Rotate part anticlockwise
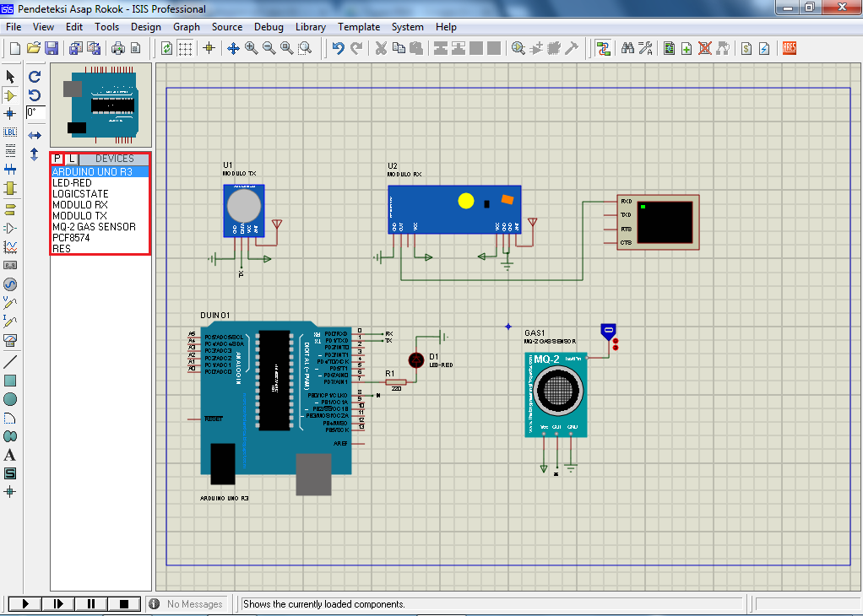Screen dimensions: 863x616 pyautogui.click(x=35, y=95)
